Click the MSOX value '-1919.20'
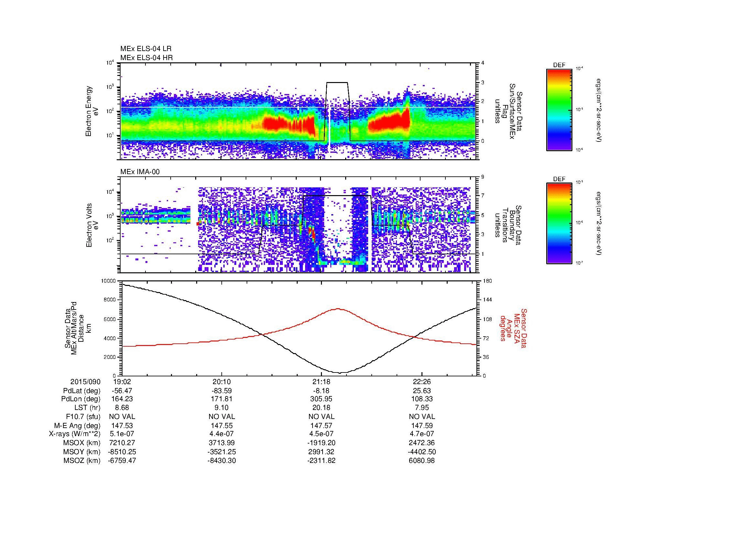 tap(321, 443)
